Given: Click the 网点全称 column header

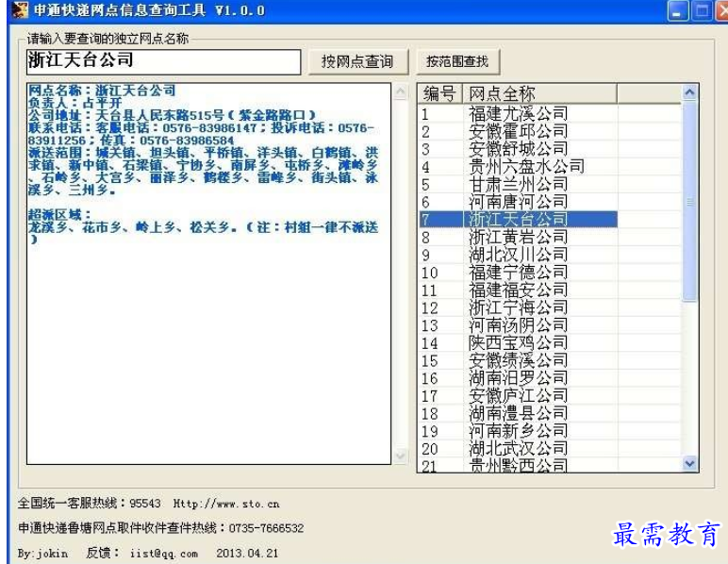Looking at the screenshot, I should click(540, 93).
